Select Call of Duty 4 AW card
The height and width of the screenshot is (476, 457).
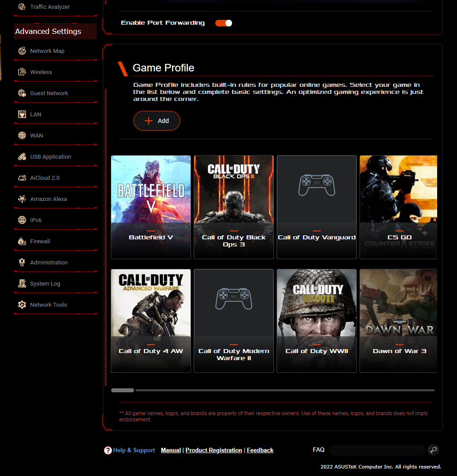coord(151,321)
